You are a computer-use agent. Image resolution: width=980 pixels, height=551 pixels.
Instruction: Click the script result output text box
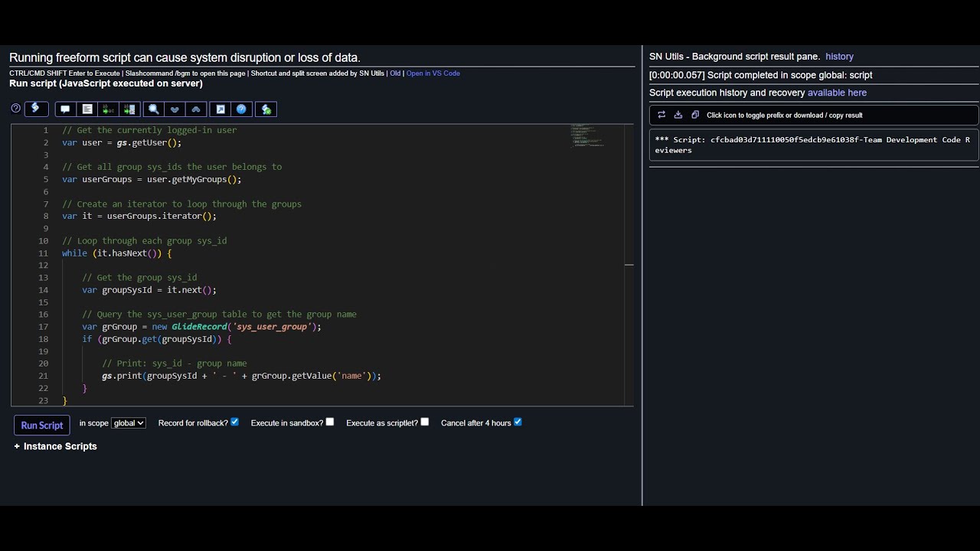pos(813,145)
